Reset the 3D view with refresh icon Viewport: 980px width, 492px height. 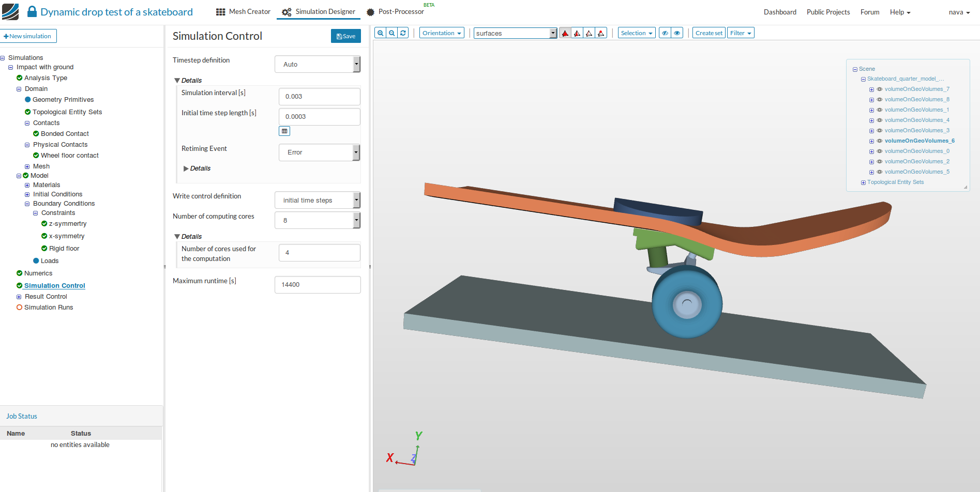coord(403,33)
